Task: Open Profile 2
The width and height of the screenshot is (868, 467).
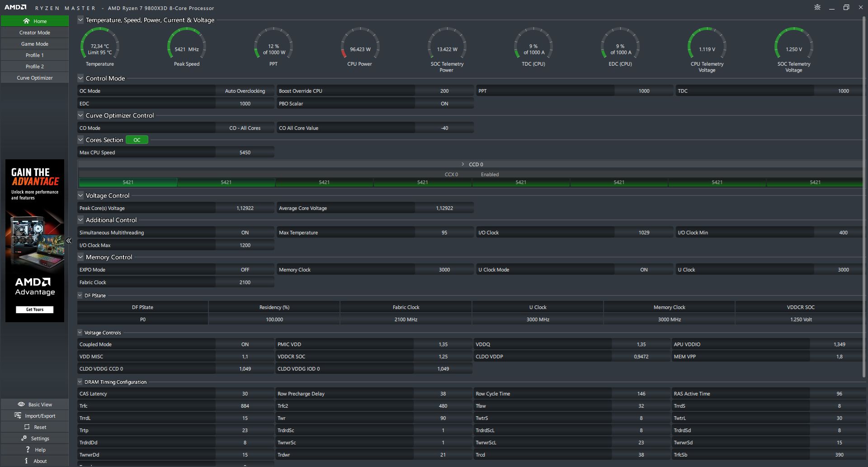Action: pos(35,67)
